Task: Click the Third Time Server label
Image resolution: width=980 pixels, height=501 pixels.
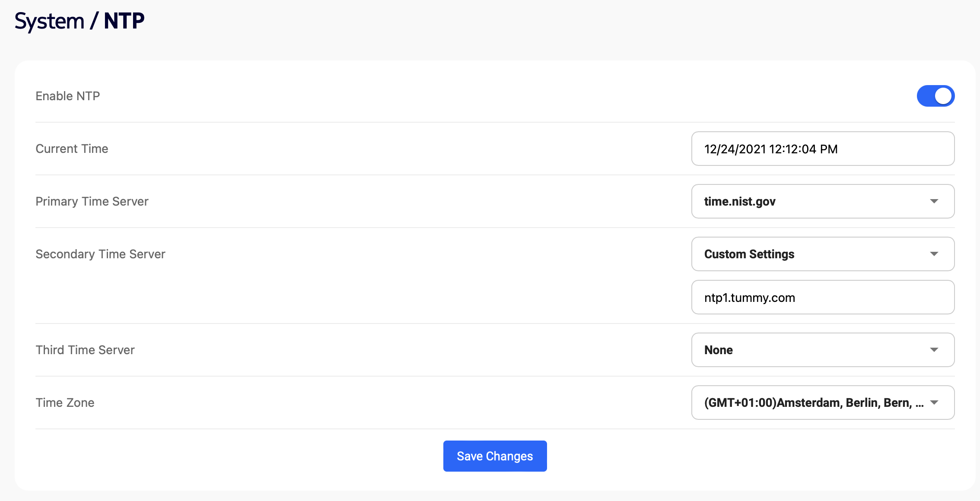Action: coord(85,350)
